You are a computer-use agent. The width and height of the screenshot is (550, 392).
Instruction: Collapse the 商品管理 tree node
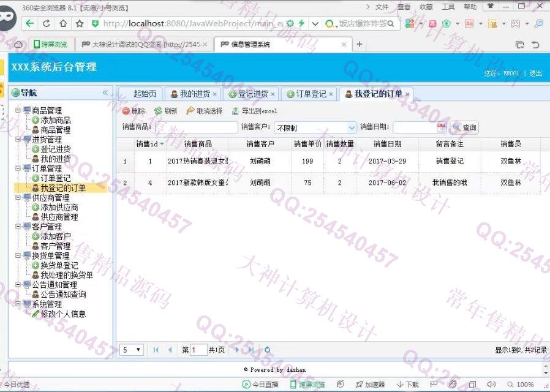coord(18,110)
